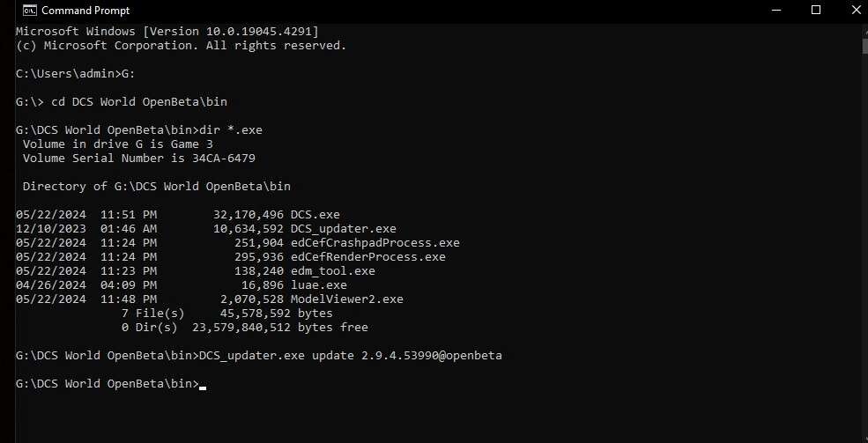Image resolution: width=868 pixels, height=443 pixels.
Task: Click the DCS_updater.exe entry in directory listing
Action: [343, 228]
